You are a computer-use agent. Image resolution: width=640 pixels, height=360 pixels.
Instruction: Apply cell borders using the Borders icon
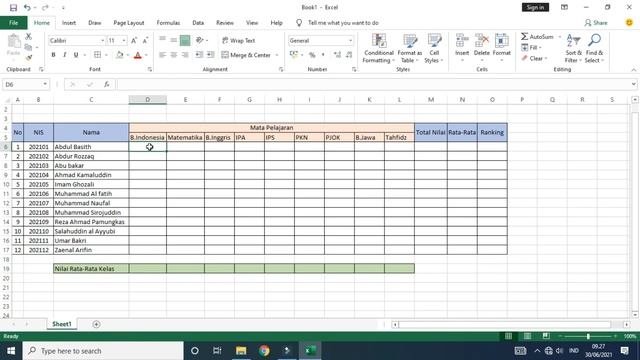coord(97,55)
